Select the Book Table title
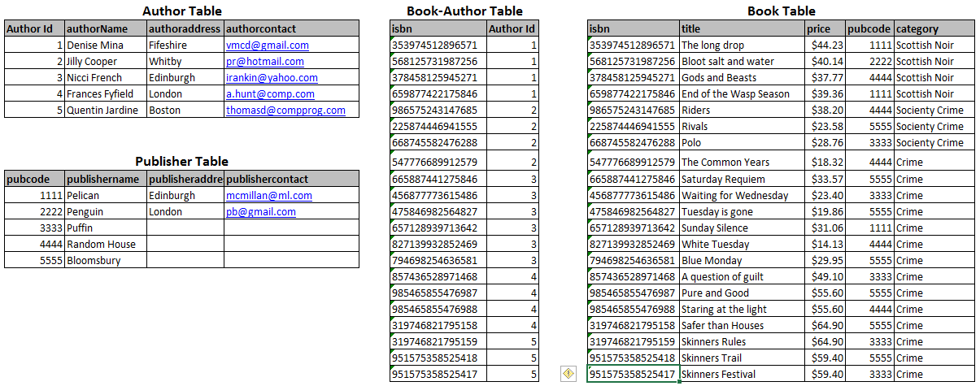 (x=781, y=11)
